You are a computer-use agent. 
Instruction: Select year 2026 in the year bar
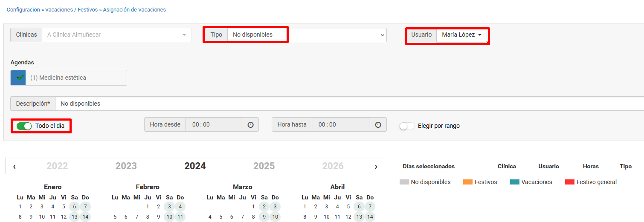point(333,166)
